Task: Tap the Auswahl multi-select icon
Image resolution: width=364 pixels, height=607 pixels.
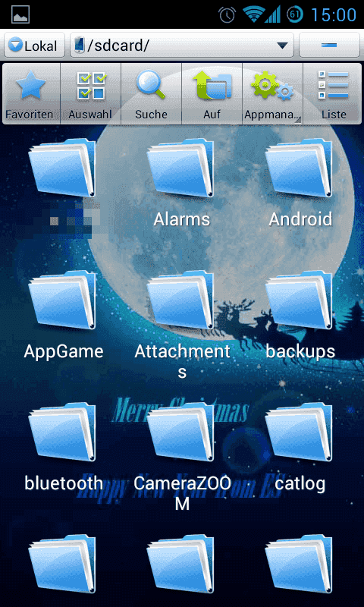Action: 91,85
